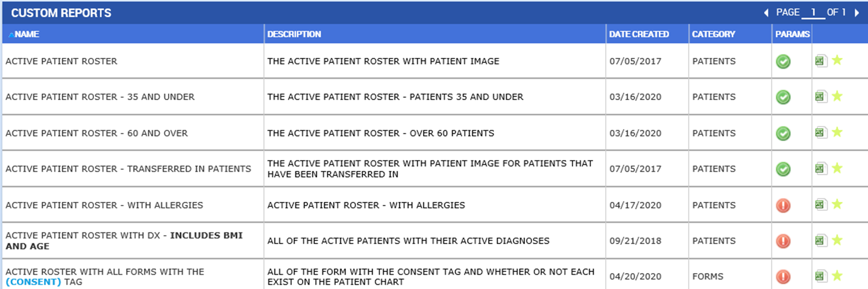Click red params alert for Roster With DX report
Image resolution: width=868 pixels, height=289 pixels.
click(x=783, y=241)
